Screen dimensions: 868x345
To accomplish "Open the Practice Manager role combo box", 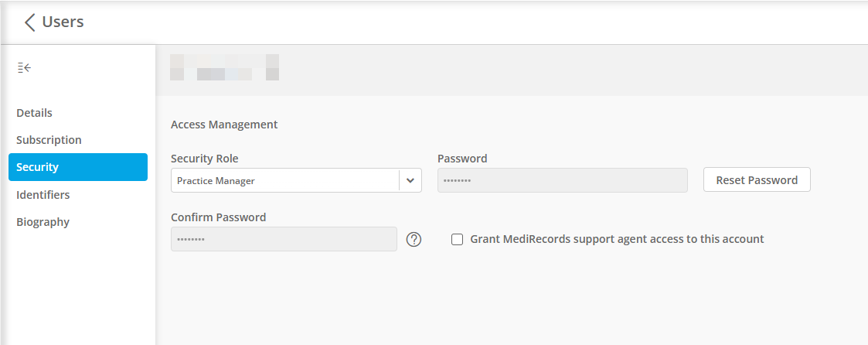I will pos(296,180).
